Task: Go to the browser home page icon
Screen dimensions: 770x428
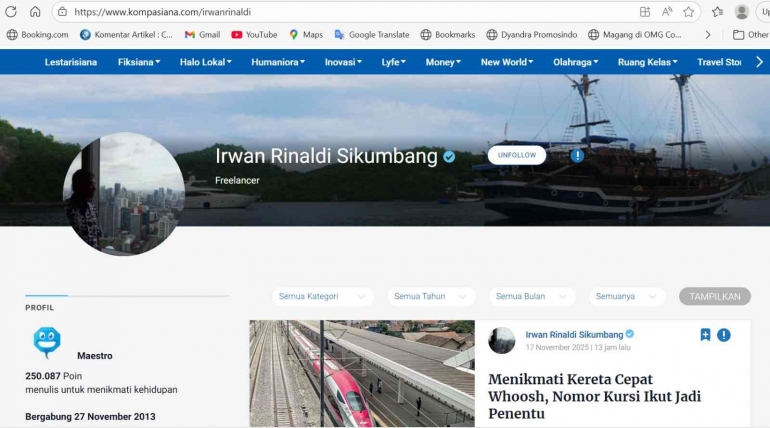Action: [x=35, y=11]
